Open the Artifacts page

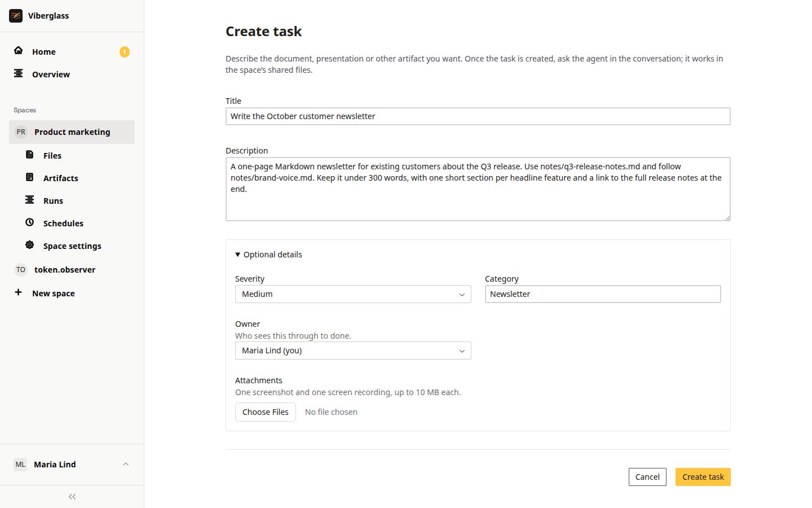coord(72,178)
